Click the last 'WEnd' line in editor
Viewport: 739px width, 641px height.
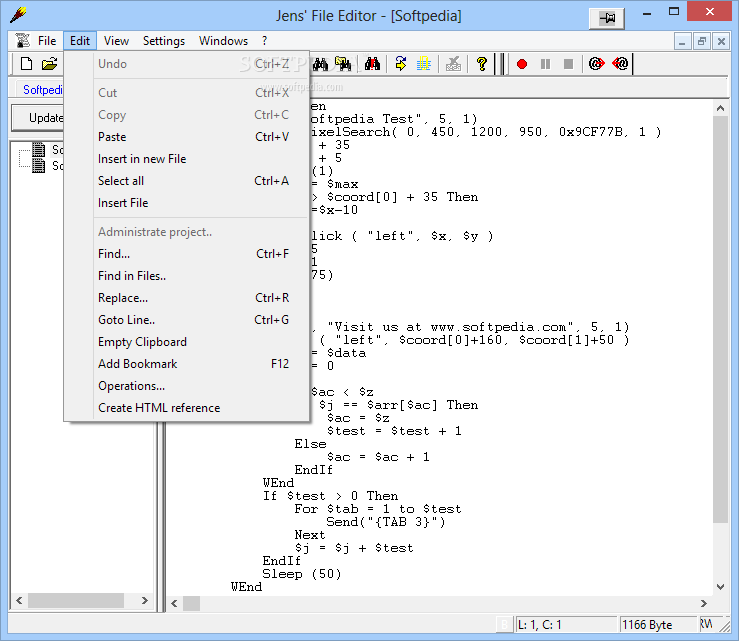246,587
